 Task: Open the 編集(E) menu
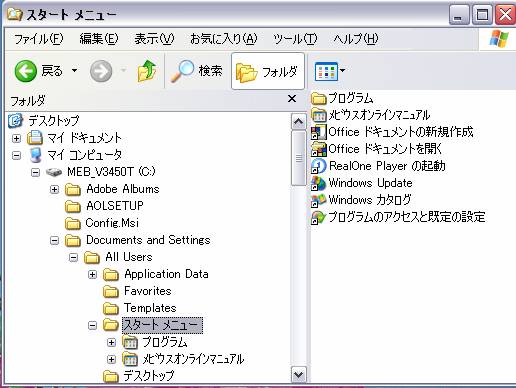(99, 39)
